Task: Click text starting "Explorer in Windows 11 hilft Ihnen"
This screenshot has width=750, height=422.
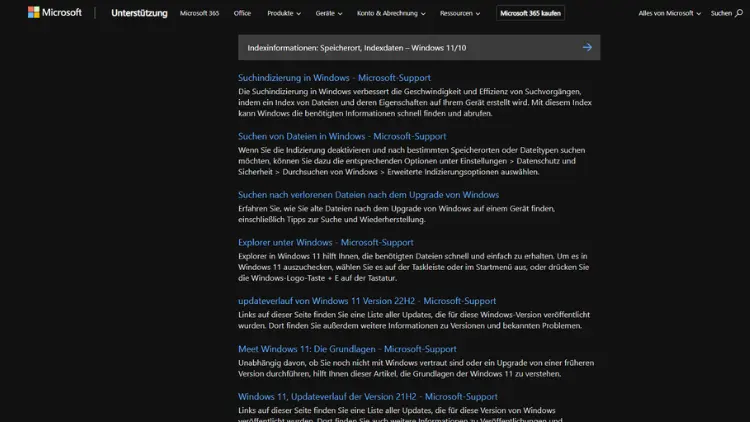Action: click(414, 267)
